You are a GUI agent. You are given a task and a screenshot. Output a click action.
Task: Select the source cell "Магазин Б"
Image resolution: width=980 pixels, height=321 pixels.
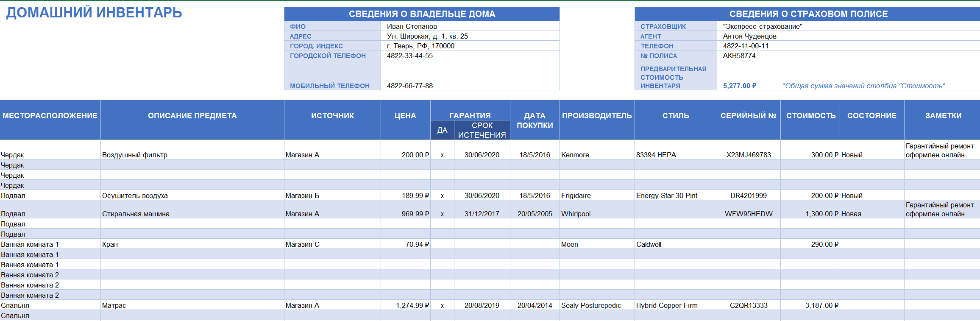(332, 195)
